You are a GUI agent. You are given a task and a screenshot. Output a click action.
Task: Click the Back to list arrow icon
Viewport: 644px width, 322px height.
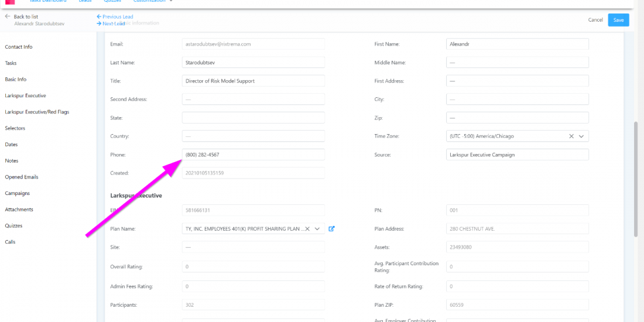tap(8, 16)
